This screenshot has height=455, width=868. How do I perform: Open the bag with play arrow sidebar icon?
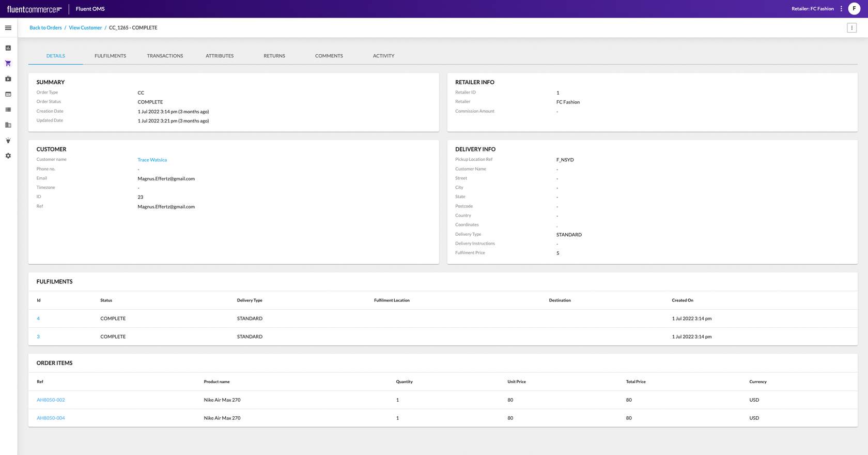8,79
